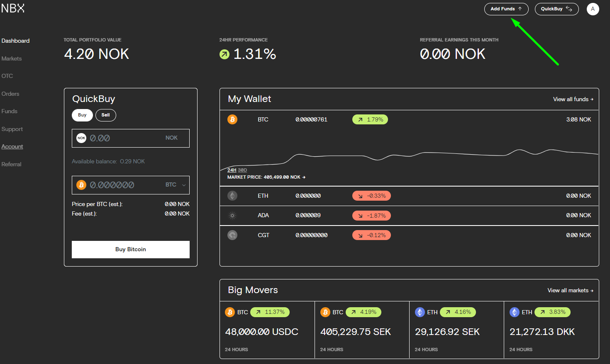Click the NOK amount input field
610x364 pixels.
pos(124,138)
